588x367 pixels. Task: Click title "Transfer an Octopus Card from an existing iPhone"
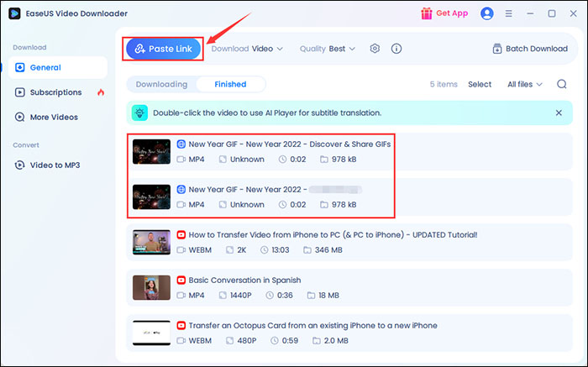pos(312,325)
